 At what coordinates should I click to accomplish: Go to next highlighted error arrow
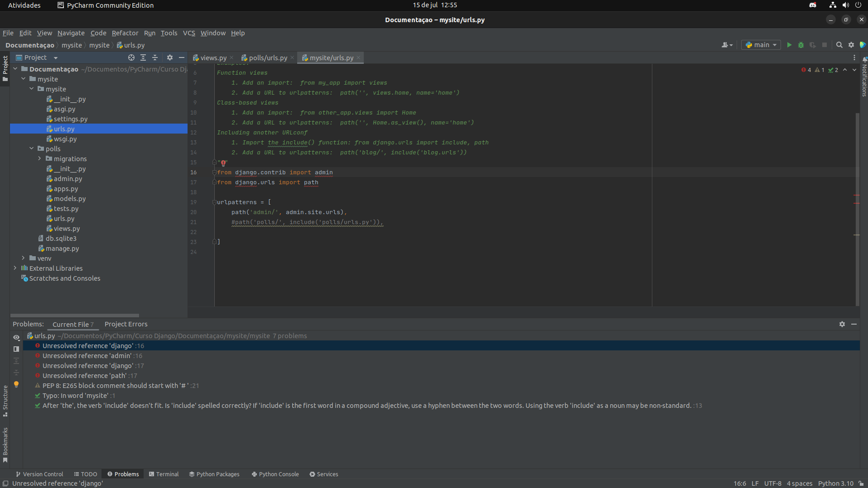tap(854, 70)
